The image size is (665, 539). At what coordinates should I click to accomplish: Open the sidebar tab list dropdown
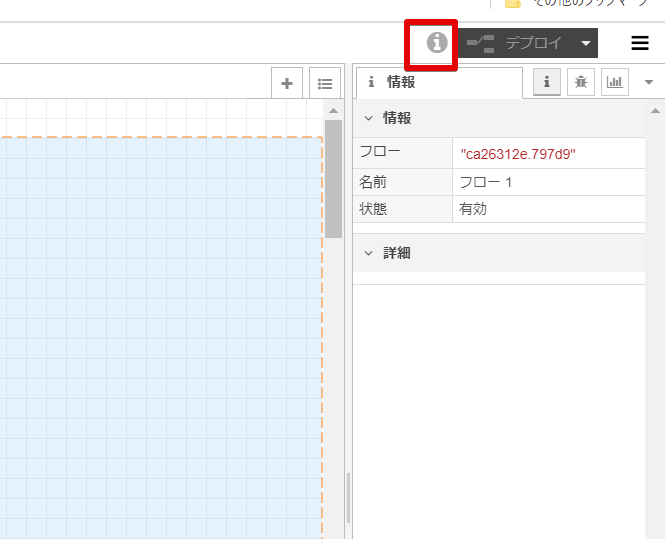click(x=649, y=83)
